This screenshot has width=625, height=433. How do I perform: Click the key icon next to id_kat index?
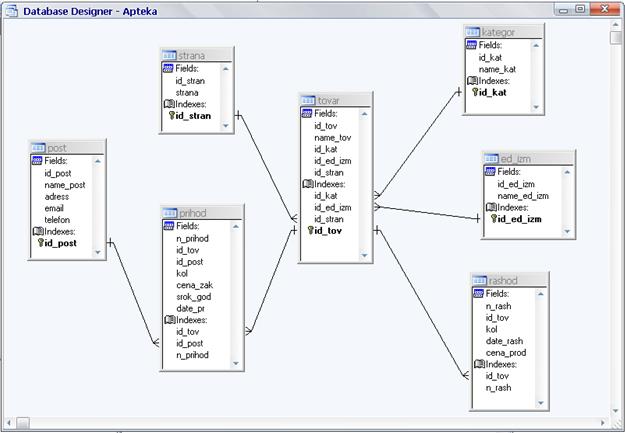(x=474, y=93)
